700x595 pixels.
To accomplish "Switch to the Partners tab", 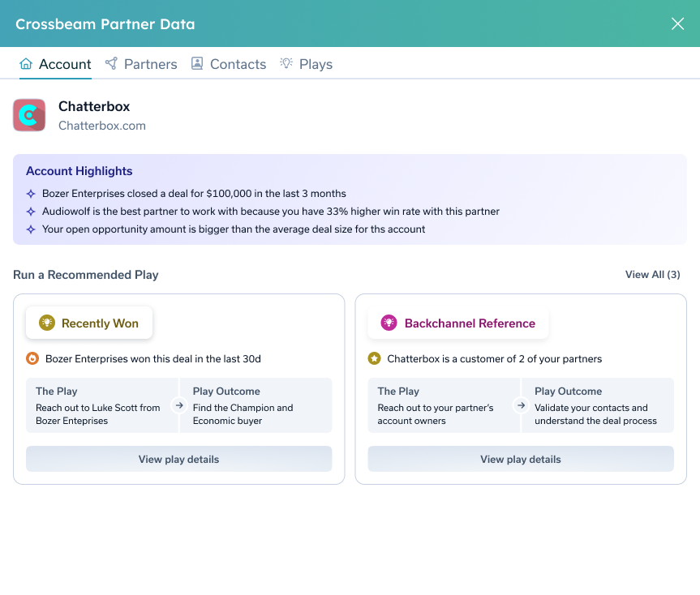I will click(x=141, y=64).
